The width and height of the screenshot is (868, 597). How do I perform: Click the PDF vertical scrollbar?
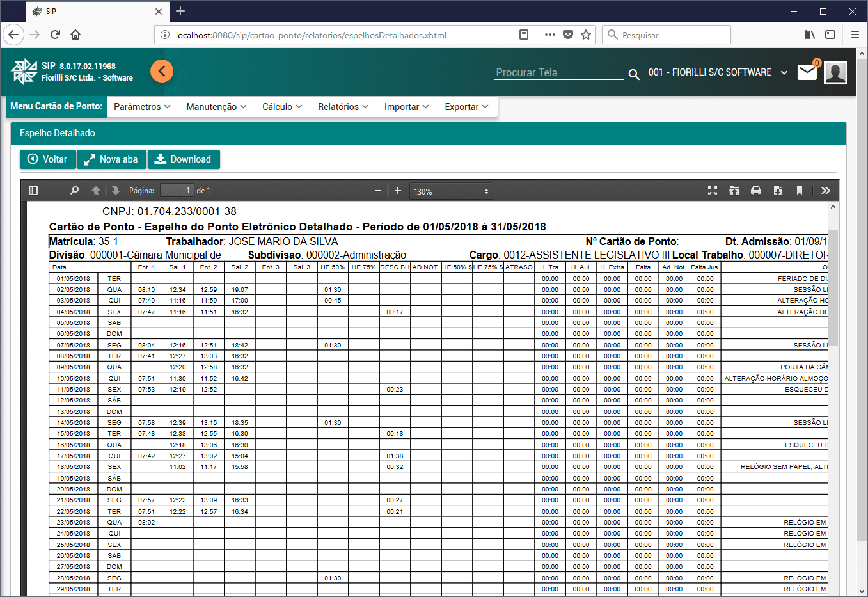[x=832, y=288]
